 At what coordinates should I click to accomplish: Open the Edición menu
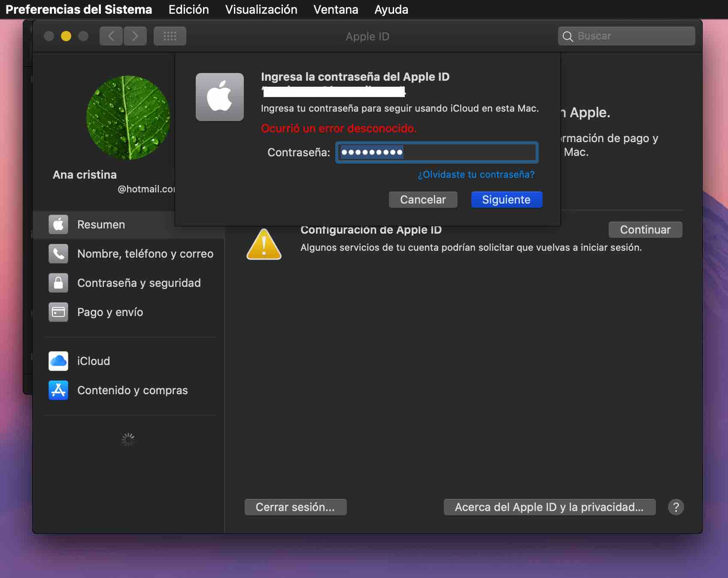pyautogui.click(x=189, y=9)
